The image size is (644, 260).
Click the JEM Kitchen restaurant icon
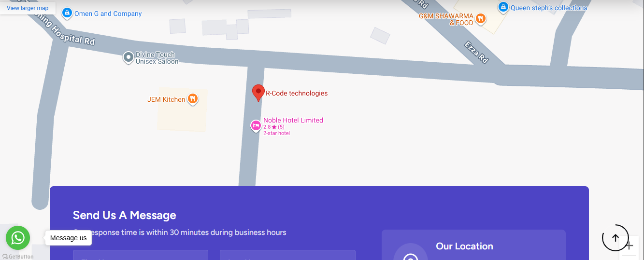pos(192,99)
